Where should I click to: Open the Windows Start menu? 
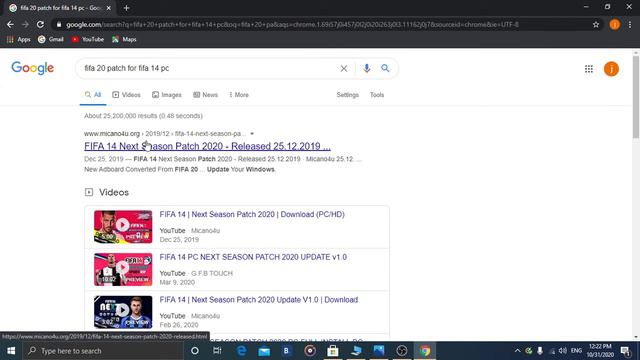click(11, 351)
